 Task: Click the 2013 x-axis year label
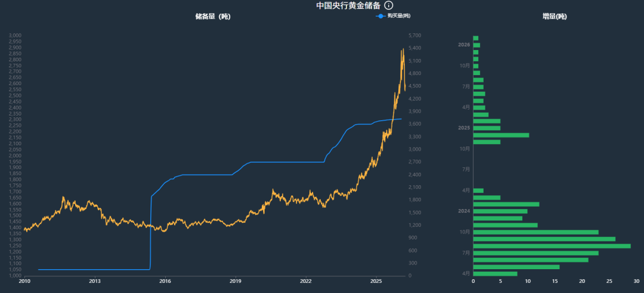[x=94, y=280]
